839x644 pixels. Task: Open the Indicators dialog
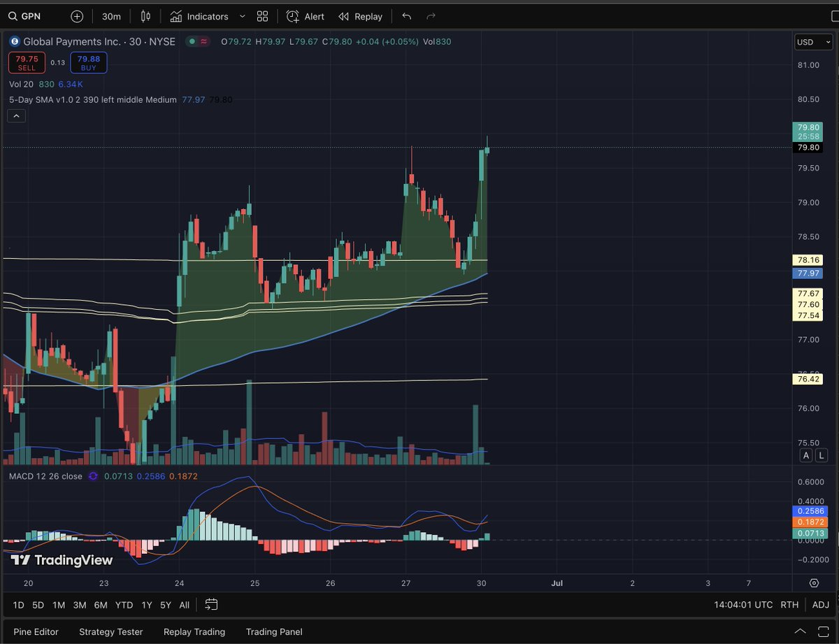point(199,16)
